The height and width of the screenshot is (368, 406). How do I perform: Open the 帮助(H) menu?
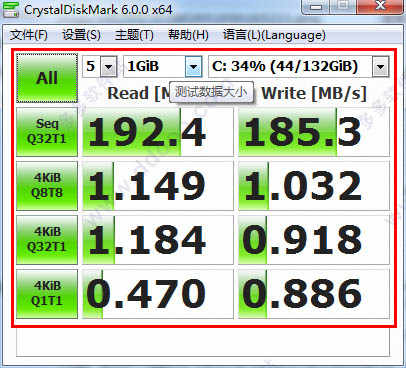[188, 35]
